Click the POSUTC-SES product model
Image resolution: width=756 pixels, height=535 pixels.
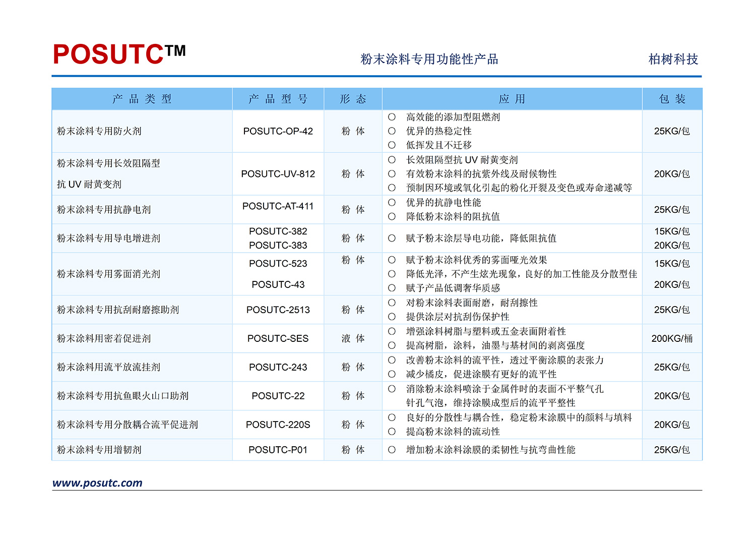pos(278,338)
